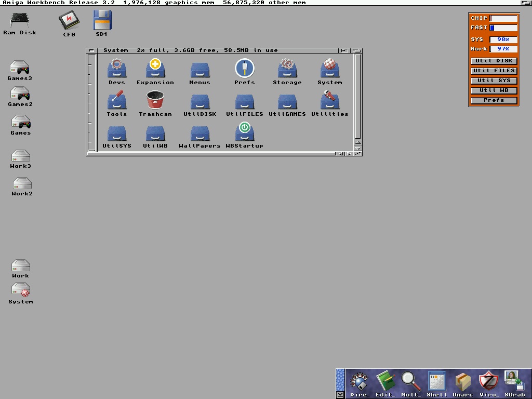Click the SYS 98% usage gauge

click(503, 39)
